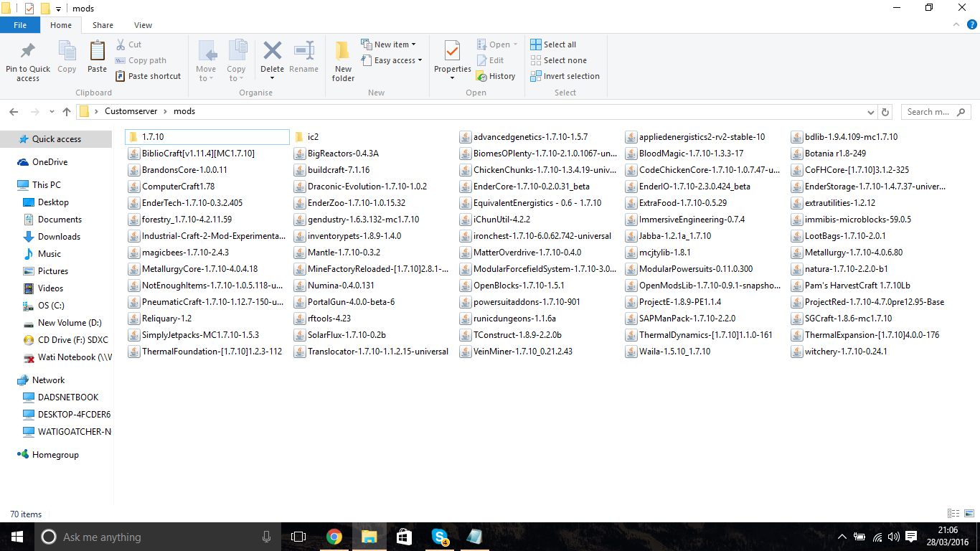Switch to the View ribbon tab
980x551 pixels.
[x=143, y=25]
